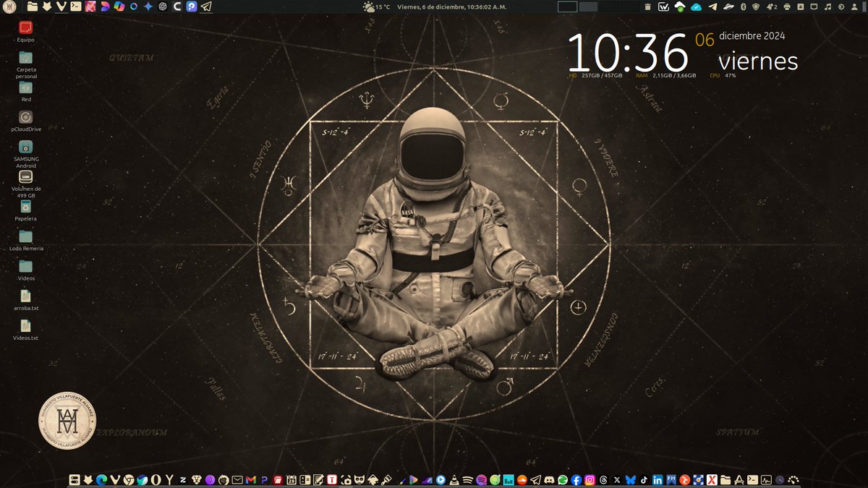Image resolution: width=868 pixels, height=488 pixels.
Task: Switch to the second workspace in switcher
Action: point(588,7)
